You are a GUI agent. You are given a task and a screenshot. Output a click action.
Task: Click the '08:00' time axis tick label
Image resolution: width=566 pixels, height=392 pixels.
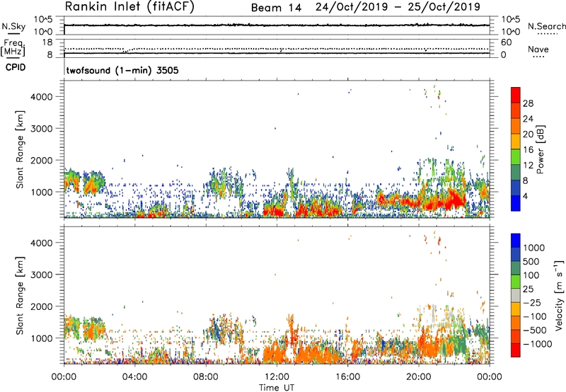(x=206, y=377)
